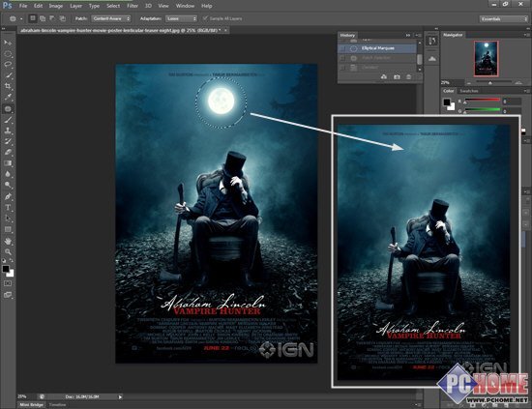Viewport: 532px width, 409px height.
Task: Select the Hand tool
Action: tap(8, 241)
